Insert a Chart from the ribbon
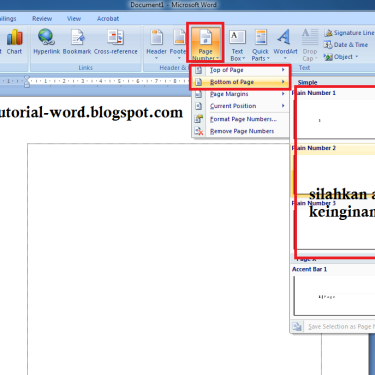375x375 pixels. click(14, 42)
